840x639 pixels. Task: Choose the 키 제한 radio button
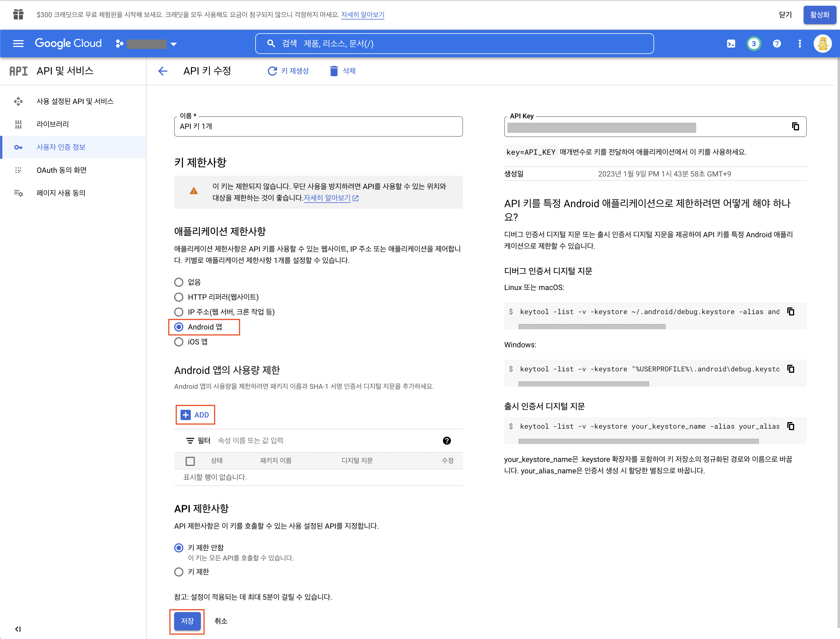point(179,572)
